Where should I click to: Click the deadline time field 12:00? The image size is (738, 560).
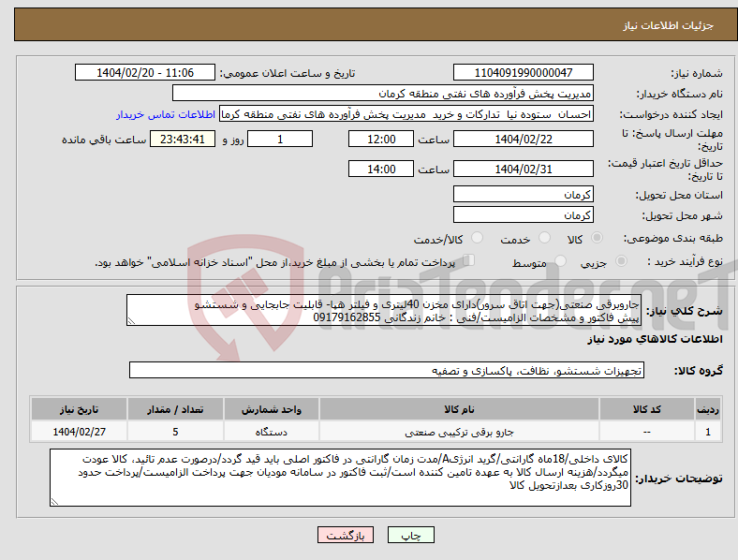(381, 139)
